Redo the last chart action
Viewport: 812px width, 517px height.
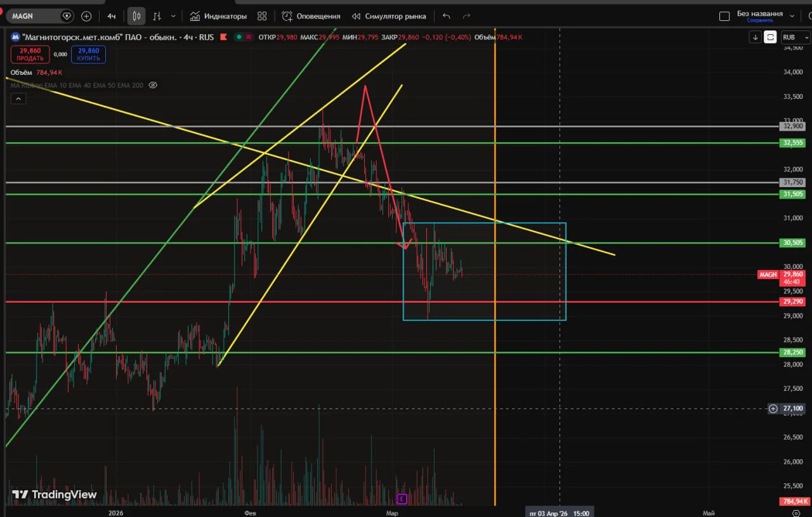[x=467, y=16]
